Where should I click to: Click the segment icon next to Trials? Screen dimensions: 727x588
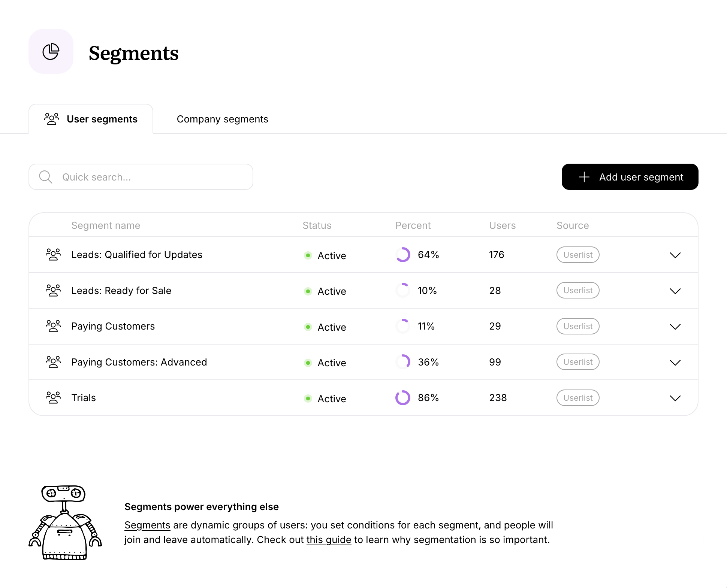pyautogui.click(x=53, y=397)
